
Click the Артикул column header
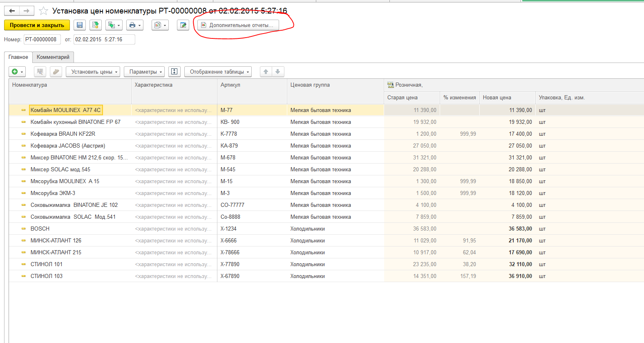(x=252, y=91)
